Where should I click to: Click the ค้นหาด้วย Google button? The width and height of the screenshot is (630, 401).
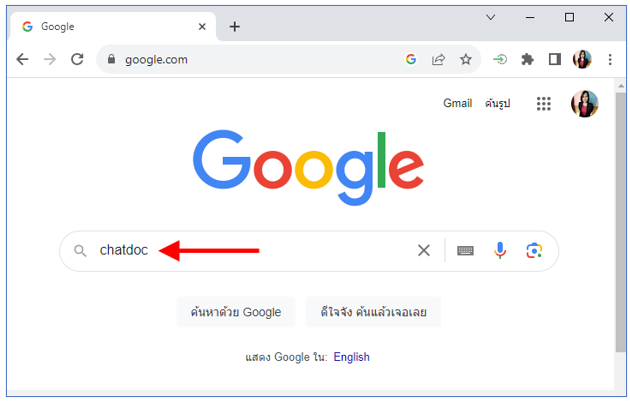[x=236, y=312]
